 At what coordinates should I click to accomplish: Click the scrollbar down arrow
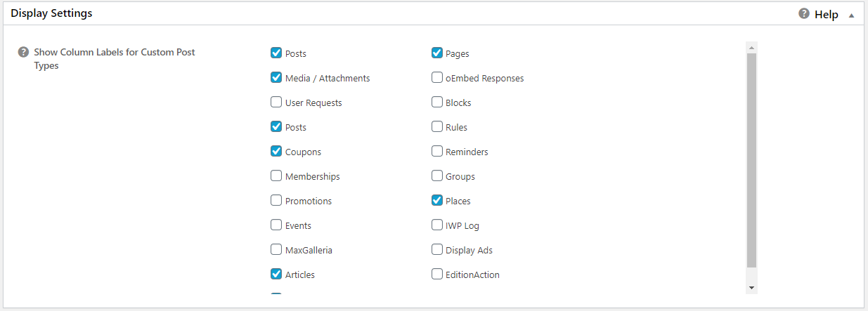[x=751, y=288]
